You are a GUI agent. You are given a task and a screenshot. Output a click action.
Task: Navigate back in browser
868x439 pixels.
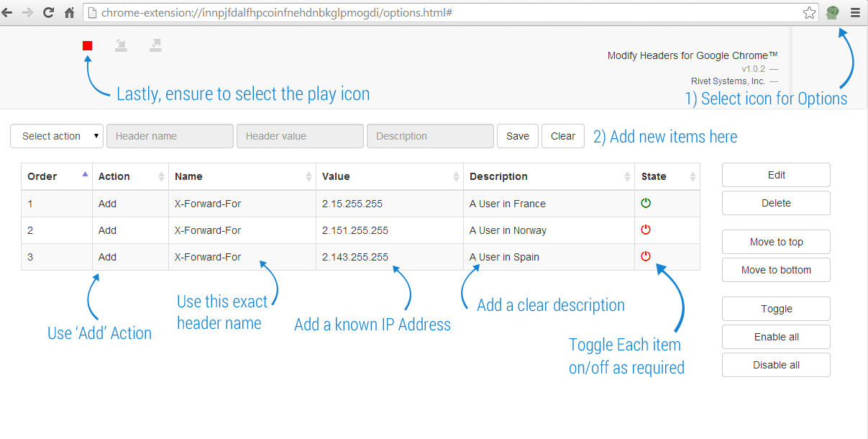(x=8, y=12)
